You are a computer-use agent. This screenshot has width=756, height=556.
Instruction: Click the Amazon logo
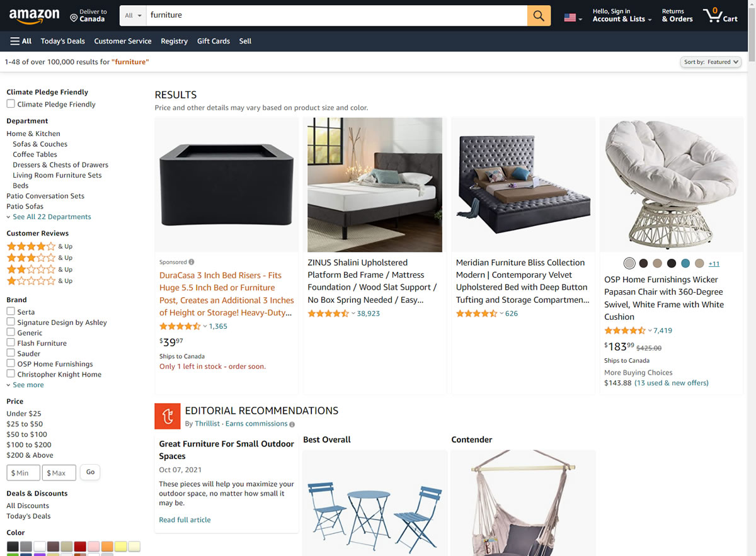(x=35, y=16)
